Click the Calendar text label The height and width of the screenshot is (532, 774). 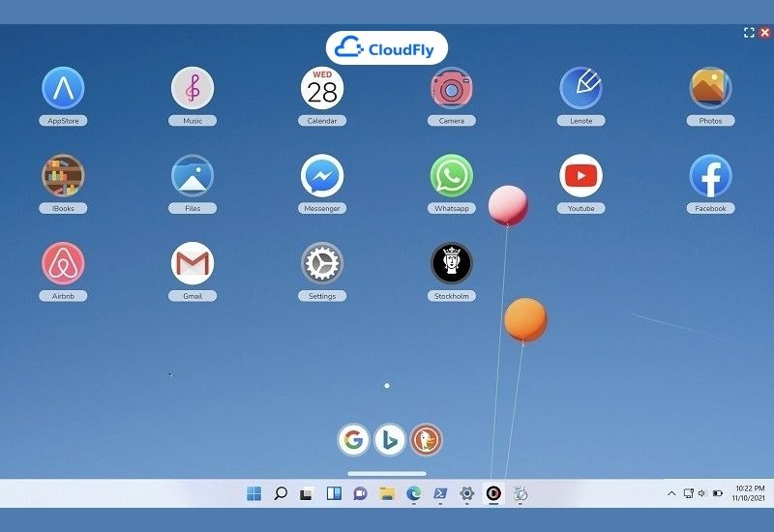coord(322,120)
